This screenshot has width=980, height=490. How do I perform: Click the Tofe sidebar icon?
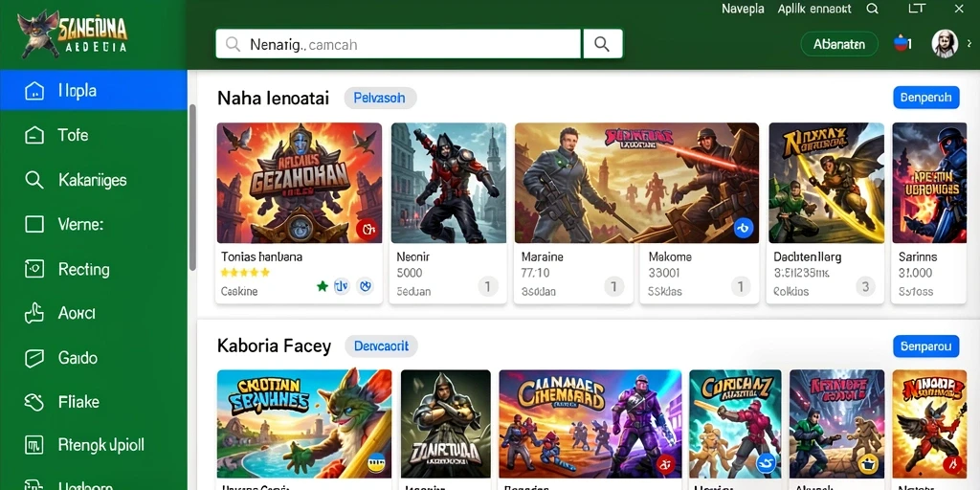[34, 136]
